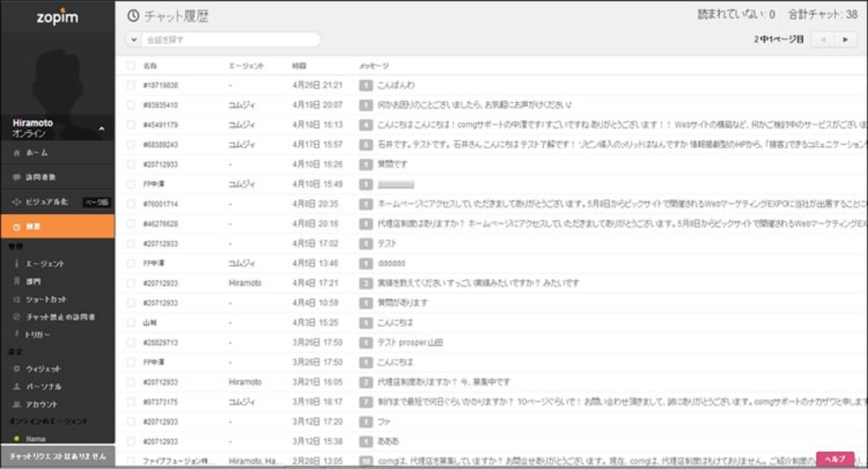Click the 合計チャット: 38 total counter
868x469 pixels.
823,14
